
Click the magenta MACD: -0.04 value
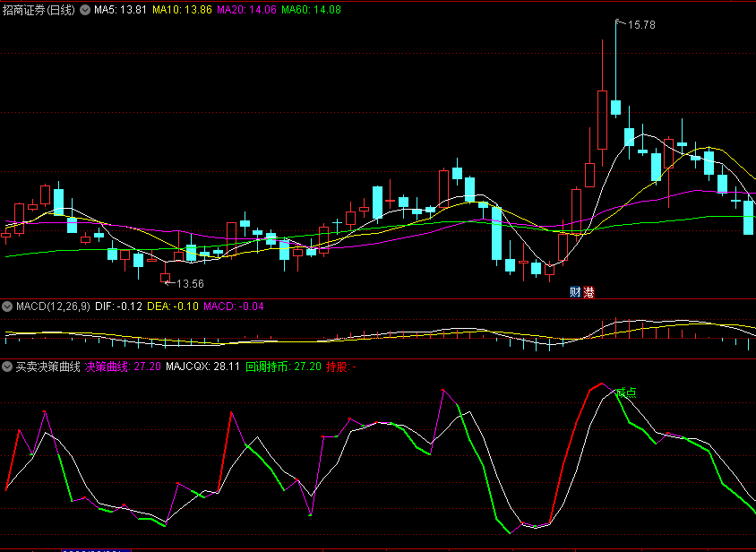[234, 306]
